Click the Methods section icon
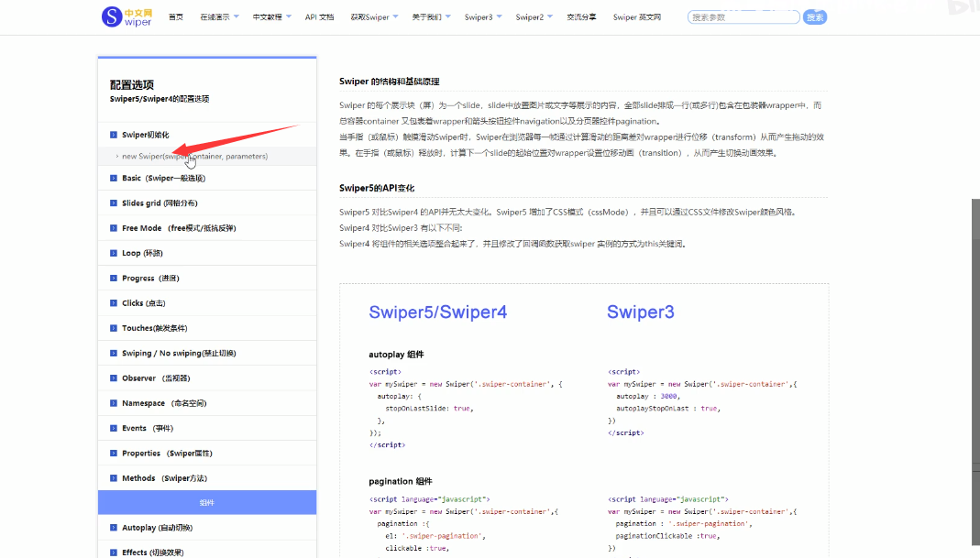This screenshot has width=980, height=558. tap(113, 478)
